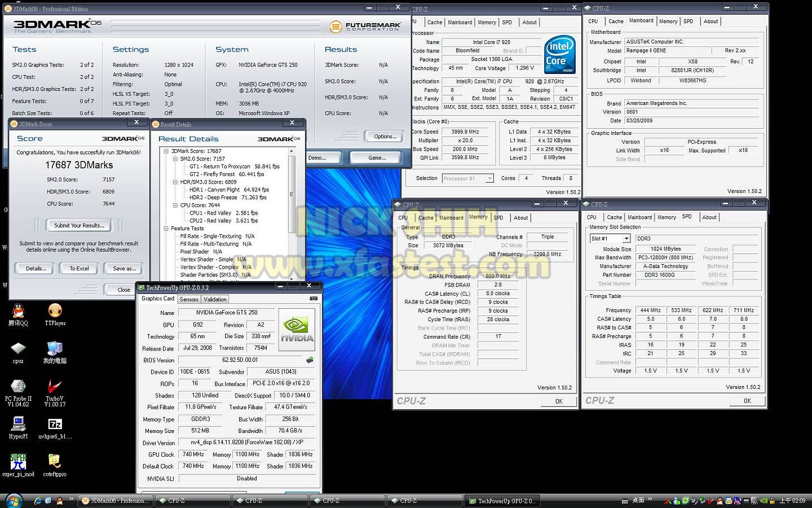Switch to the Validation tab in GPU-Z
The height and width of the screenshot is (508, 812).
pyautogui.click(x=215, y=300)
